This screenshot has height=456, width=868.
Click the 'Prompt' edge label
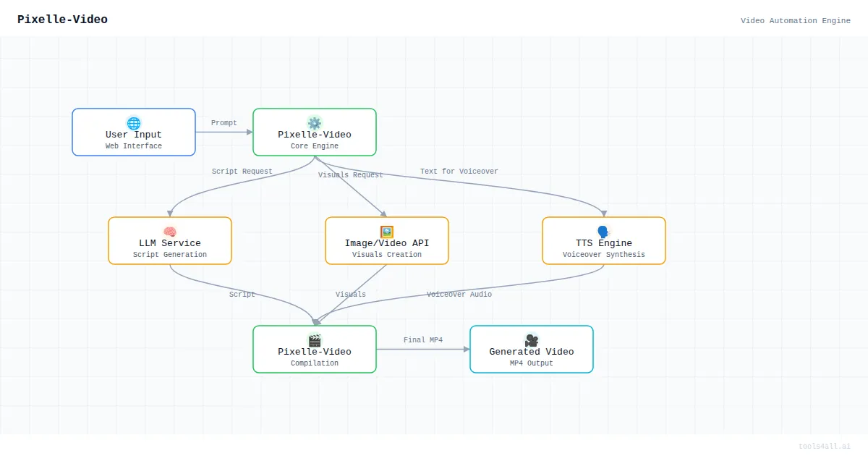pos(224,123)
